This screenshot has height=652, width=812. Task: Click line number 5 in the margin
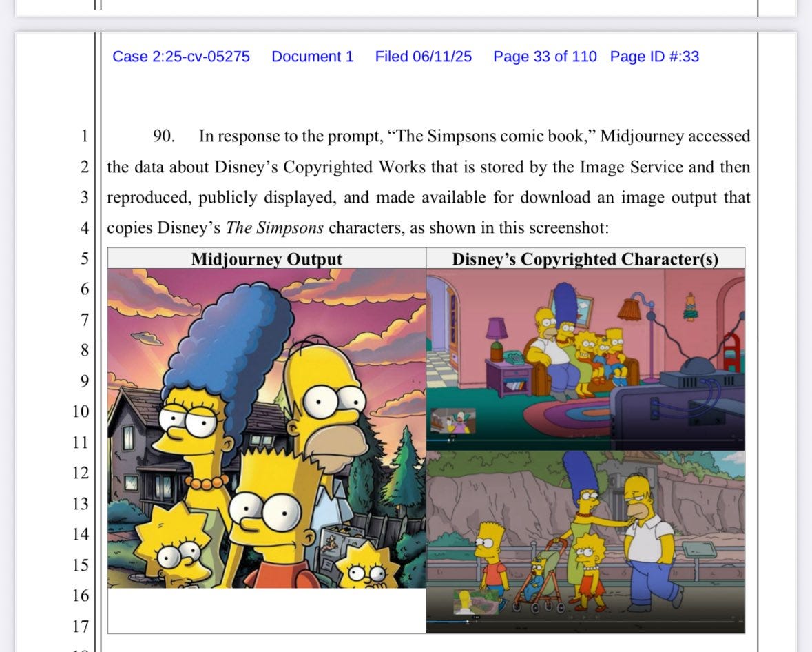tap(84, 258)
